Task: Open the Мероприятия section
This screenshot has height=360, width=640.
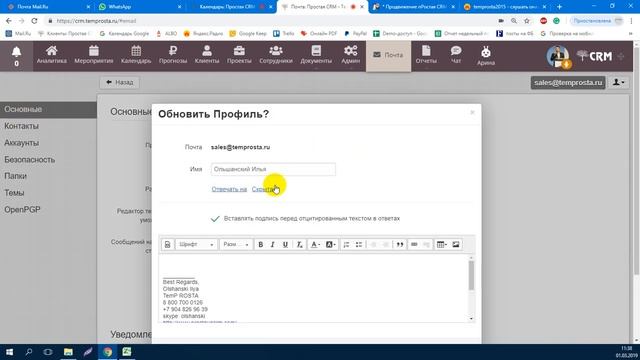Action: point(93,55)
